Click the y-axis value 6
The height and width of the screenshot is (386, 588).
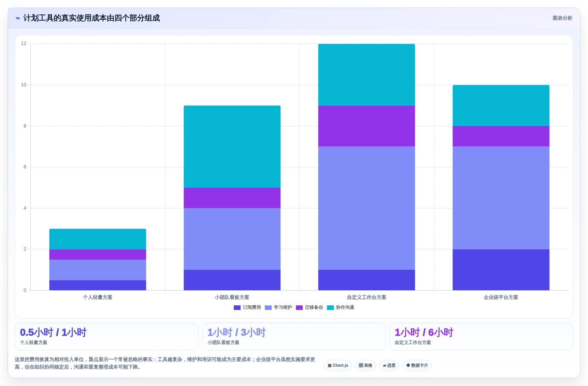coord(25,167)
